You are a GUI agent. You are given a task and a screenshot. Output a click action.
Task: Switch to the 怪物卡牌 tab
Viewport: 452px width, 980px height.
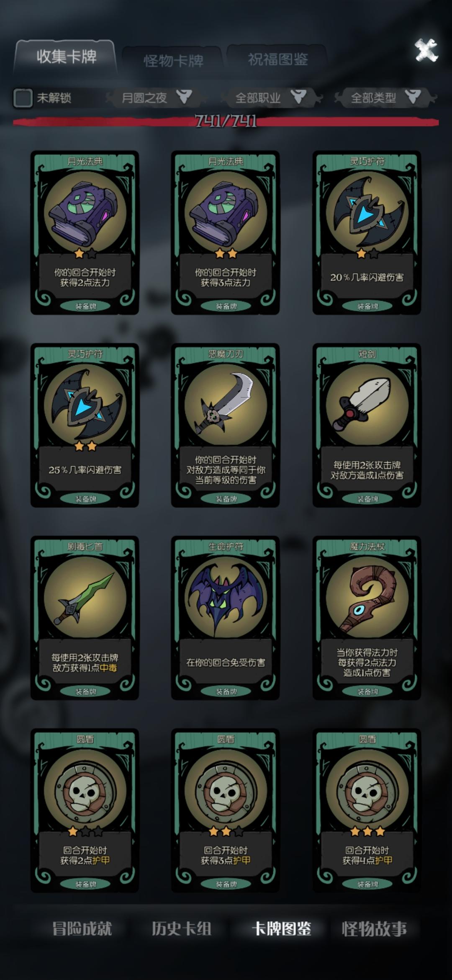[173, 61]
